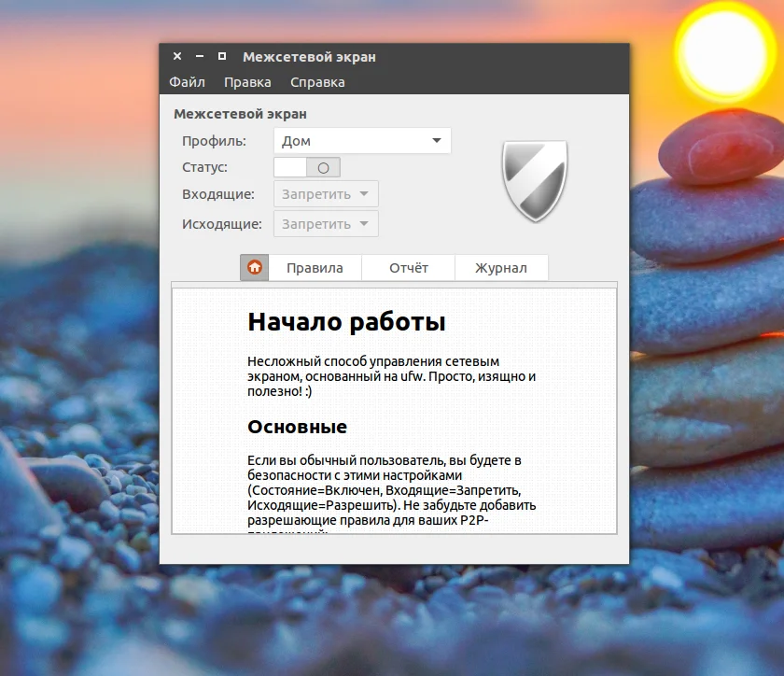
Task: Maximize the firewall window
Action: (222, 57)
